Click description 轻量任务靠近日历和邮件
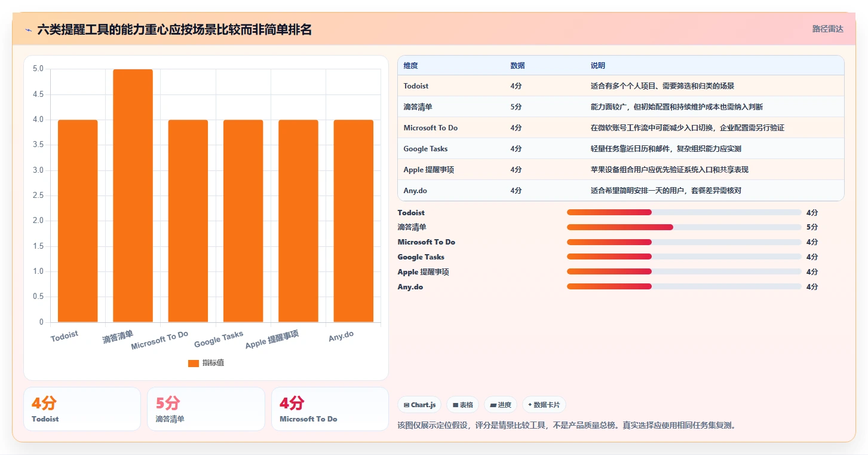 (666, 149)
